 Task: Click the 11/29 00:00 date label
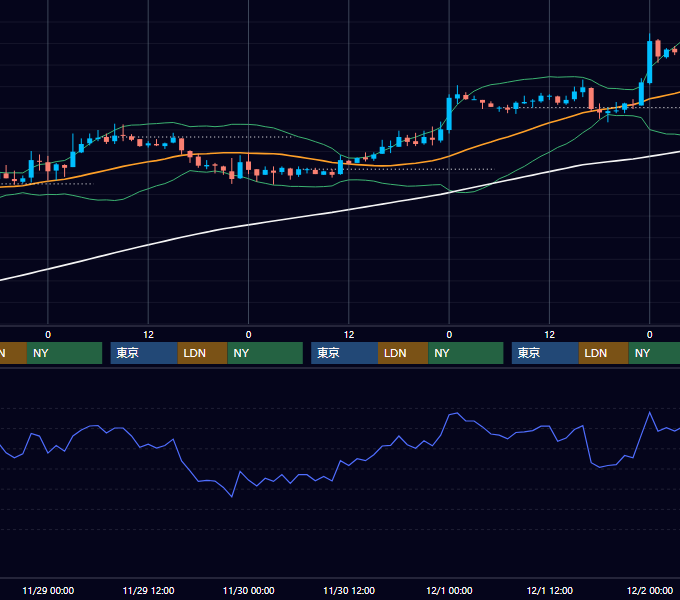point(48,590)
